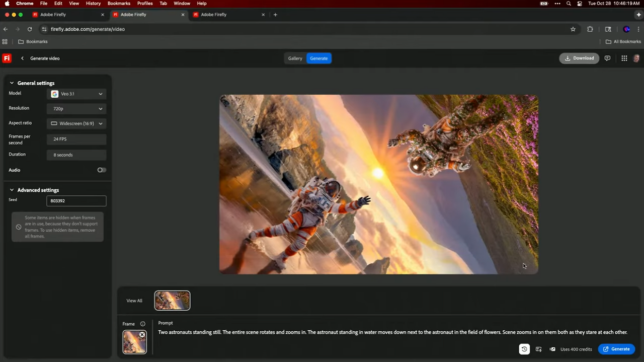Click the date and time in menu bar
Screen dimensions: 644x362
(614, 4)
